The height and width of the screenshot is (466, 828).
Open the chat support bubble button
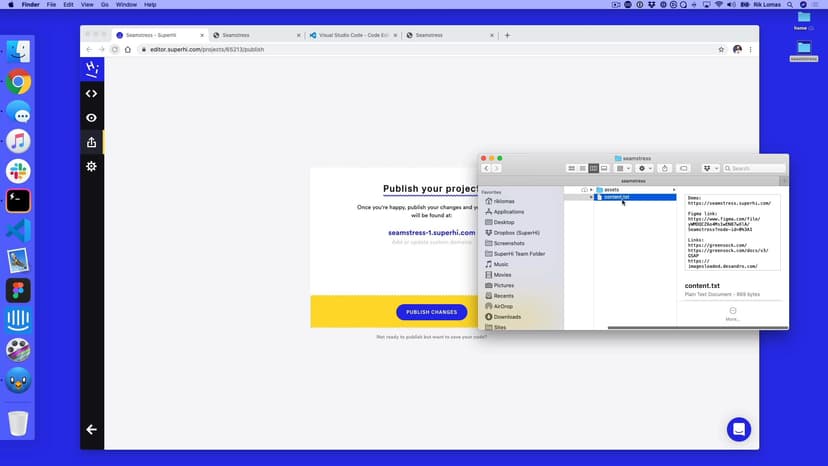(739, 429)
